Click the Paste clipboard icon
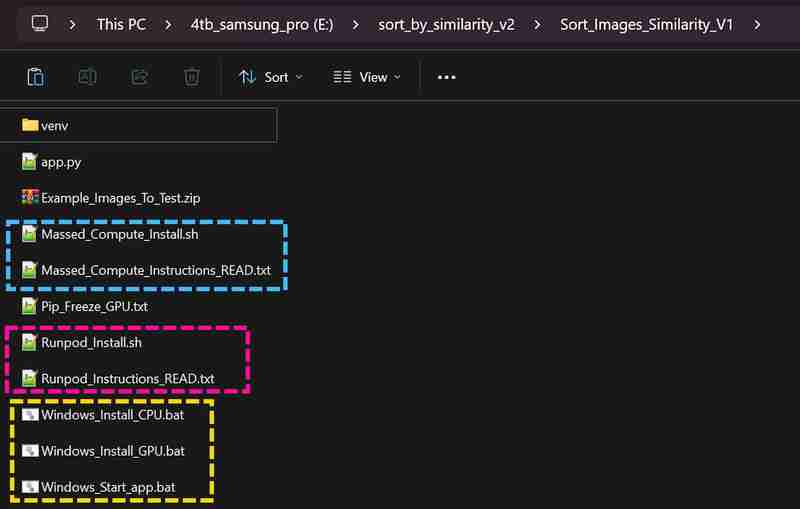800x509 pixels. pos(35,77)
